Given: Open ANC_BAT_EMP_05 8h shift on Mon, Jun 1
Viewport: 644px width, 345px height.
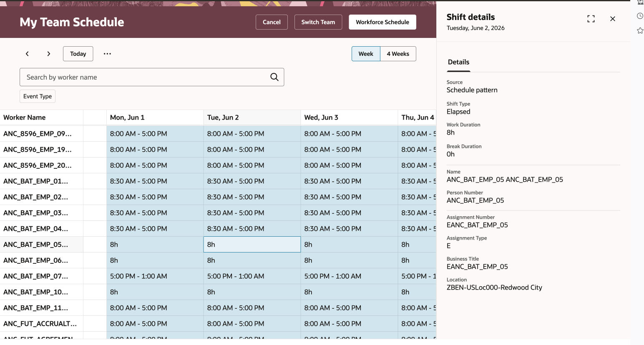Looking at the screenshot, I should point(155,245).
